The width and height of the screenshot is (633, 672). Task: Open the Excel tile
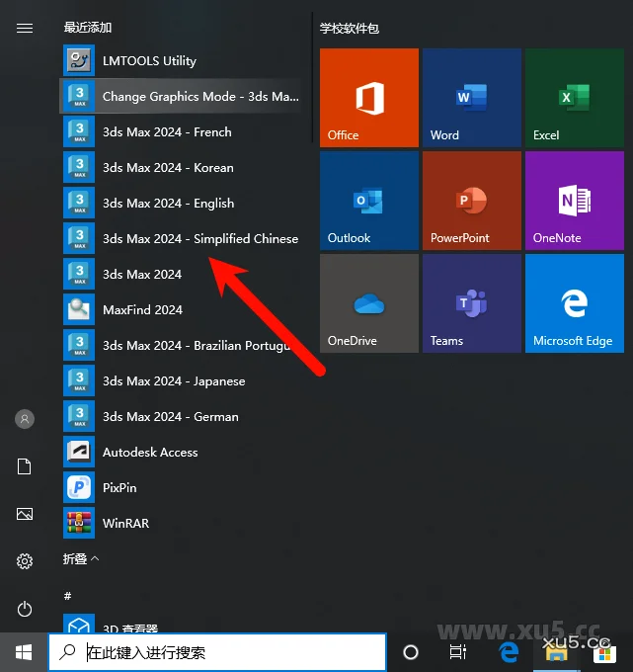pyautogui.click(x=574, y=98)
